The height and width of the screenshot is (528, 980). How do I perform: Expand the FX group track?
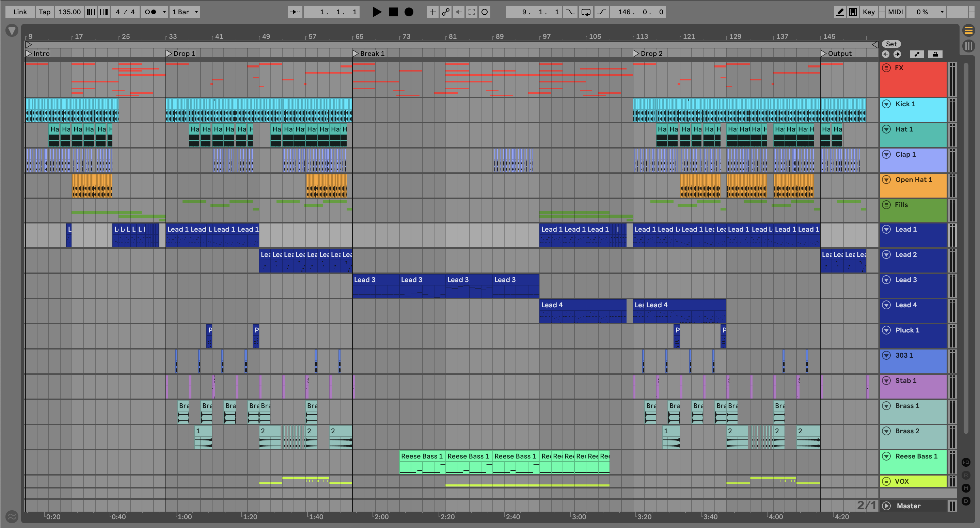(x=886, y=68)
